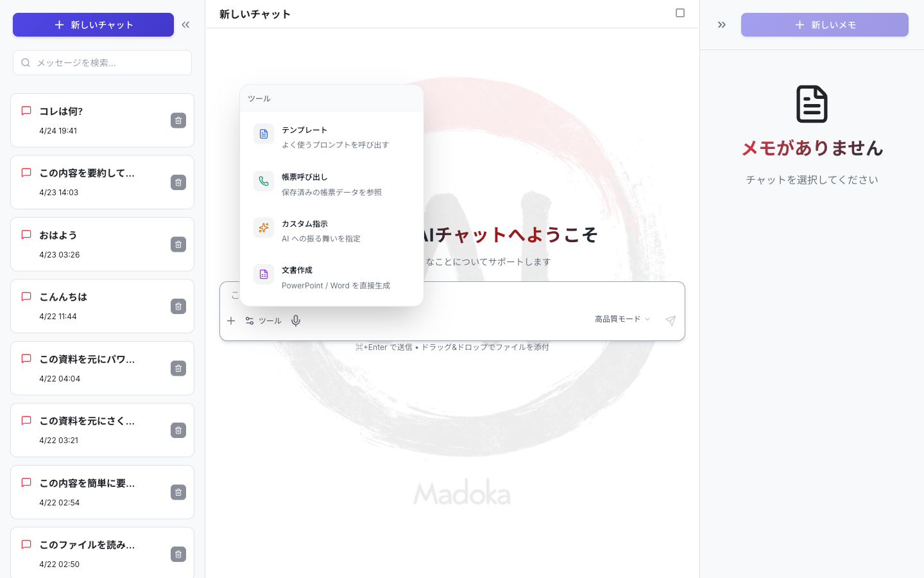
Task: Click the large memo document icon
Action: coord(812,104)
